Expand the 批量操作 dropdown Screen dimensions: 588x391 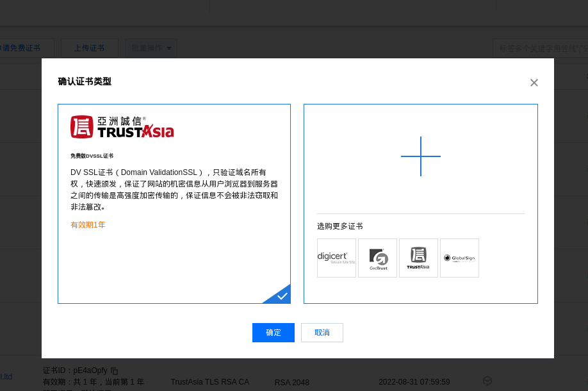tap(151, 48)
